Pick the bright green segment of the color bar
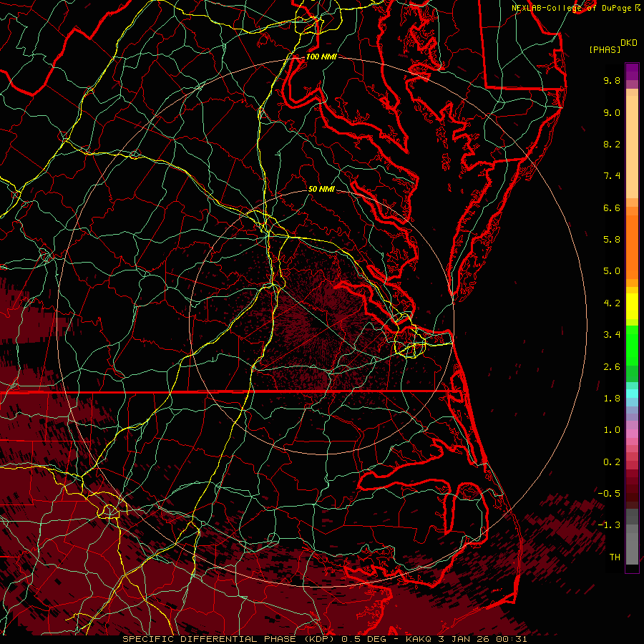 (632, 346)
